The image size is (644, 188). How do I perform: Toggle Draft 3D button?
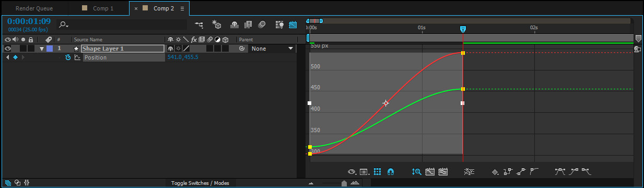(x=217, y=25)
